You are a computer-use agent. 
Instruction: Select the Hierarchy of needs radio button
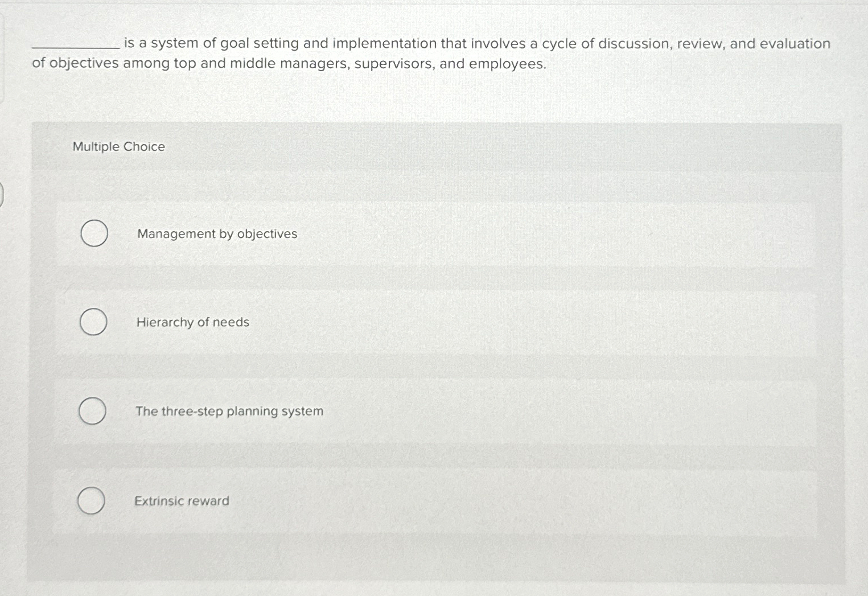pyautogui.click(x=93, y=322)
